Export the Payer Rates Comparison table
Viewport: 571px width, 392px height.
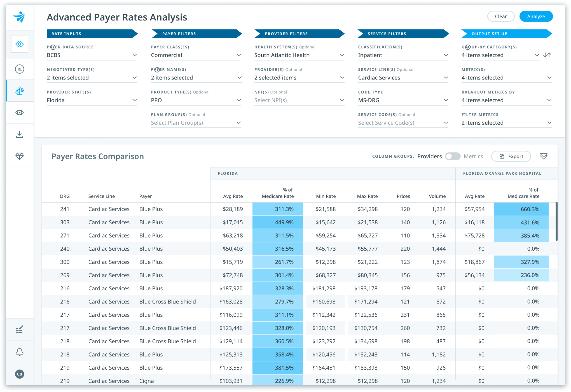(x=511, y=156)
